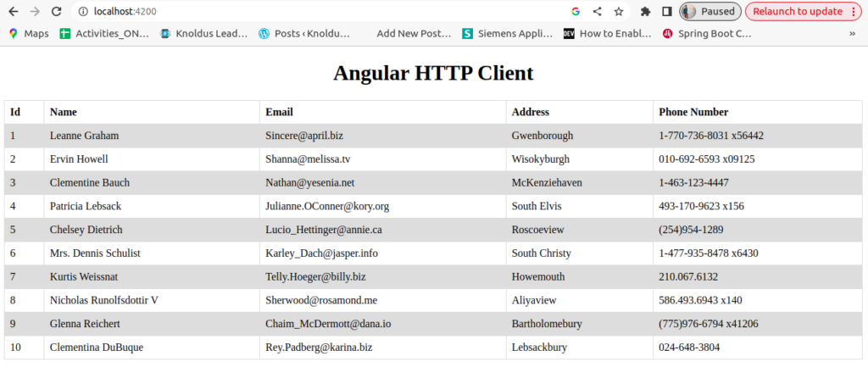Image resolution: width=868 pixels, height=373 pixels.
Task: Expand the hidden bookmarks overflow chevron
Action: 852,34
